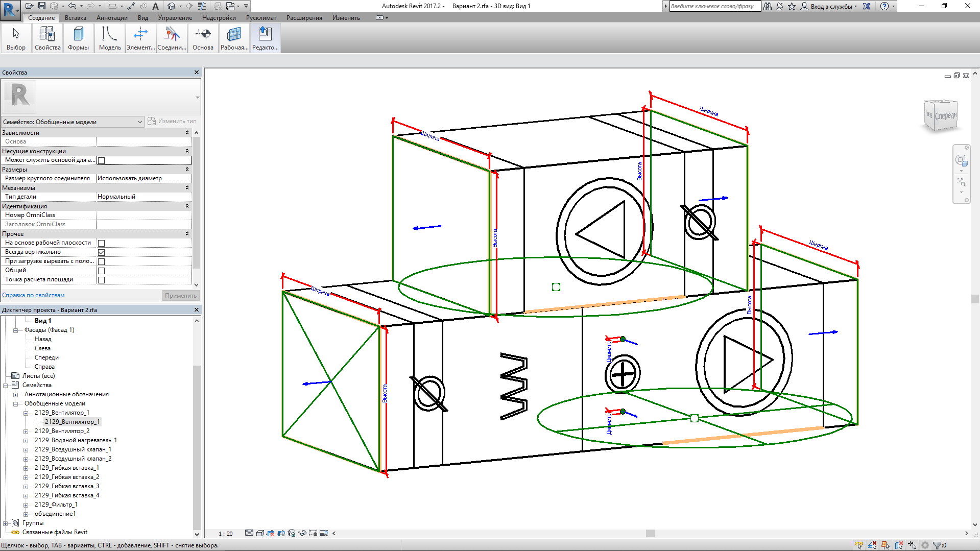The image size is (980, 551).
Task: Toggle Select Pinned Elements in the status bar
Action: pos(886,545)
